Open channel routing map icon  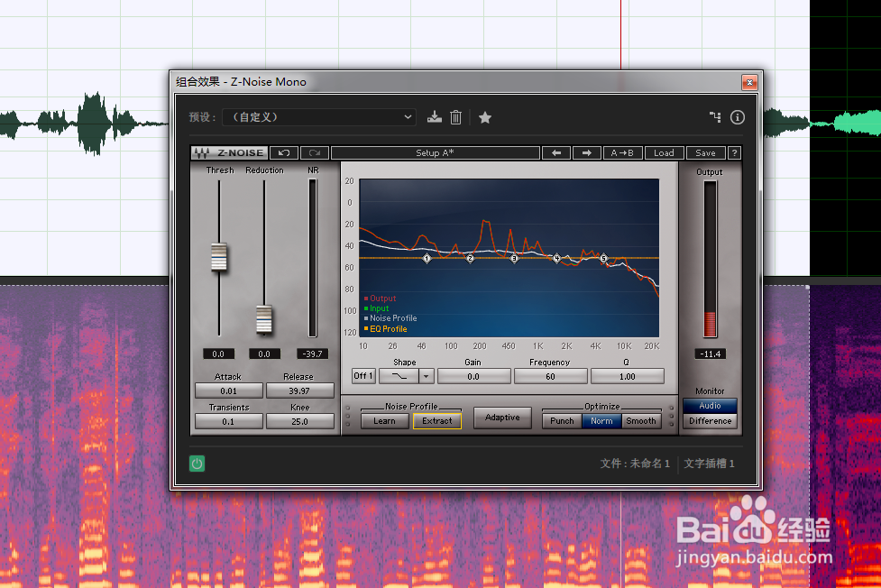715,117
